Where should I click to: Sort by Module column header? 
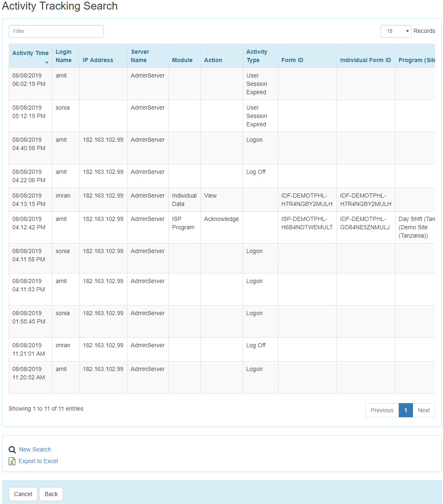(185, 56)
